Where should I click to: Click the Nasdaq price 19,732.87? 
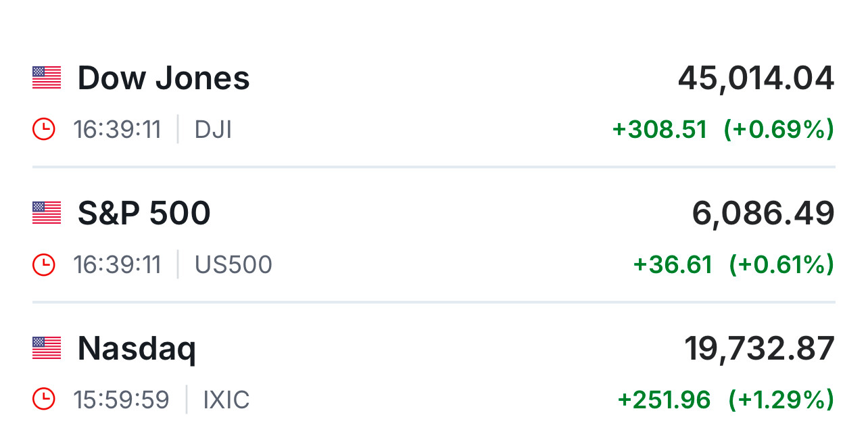[x=759, y=349]
